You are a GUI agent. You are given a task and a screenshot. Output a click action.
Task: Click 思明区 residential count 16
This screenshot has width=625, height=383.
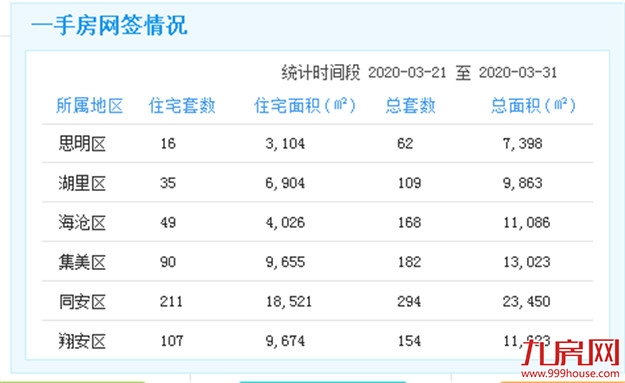pyautogui.click(x=168, y=143)
